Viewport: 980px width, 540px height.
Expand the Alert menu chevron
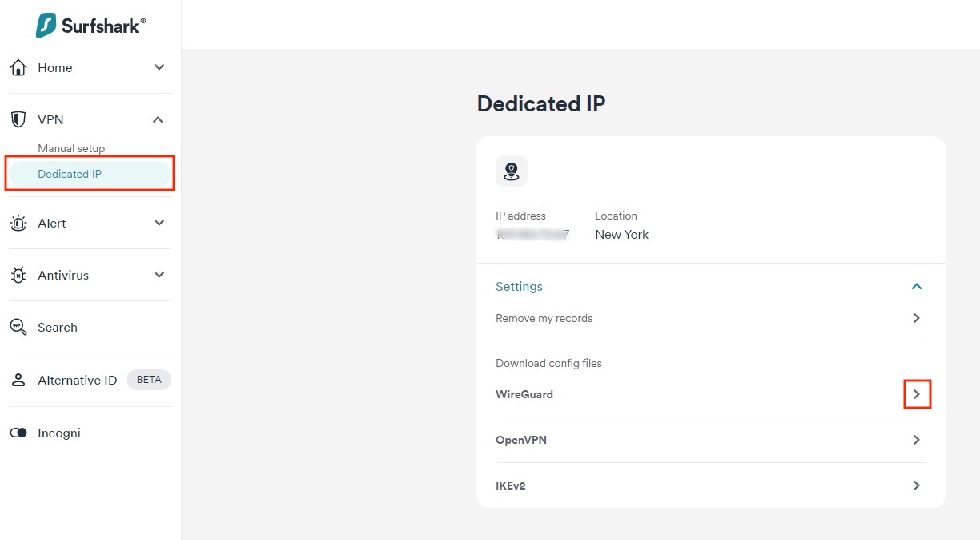coord(159,223)
